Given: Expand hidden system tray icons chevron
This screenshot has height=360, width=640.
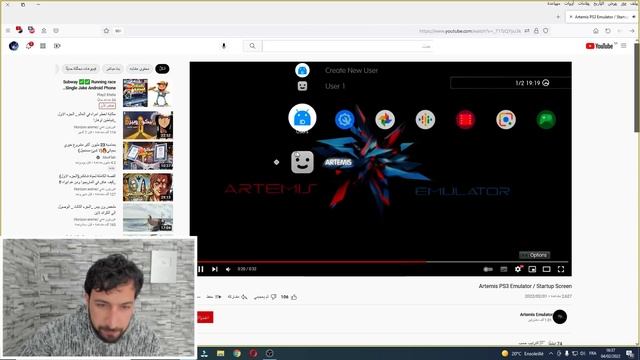Looking at the screenshot, I should pyautogui.click(x=551, y=353).
